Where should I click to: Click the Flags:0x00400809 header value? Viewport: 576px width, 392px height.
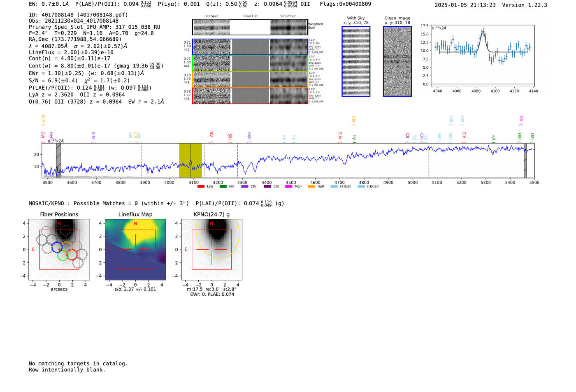(x=345, y=4)
